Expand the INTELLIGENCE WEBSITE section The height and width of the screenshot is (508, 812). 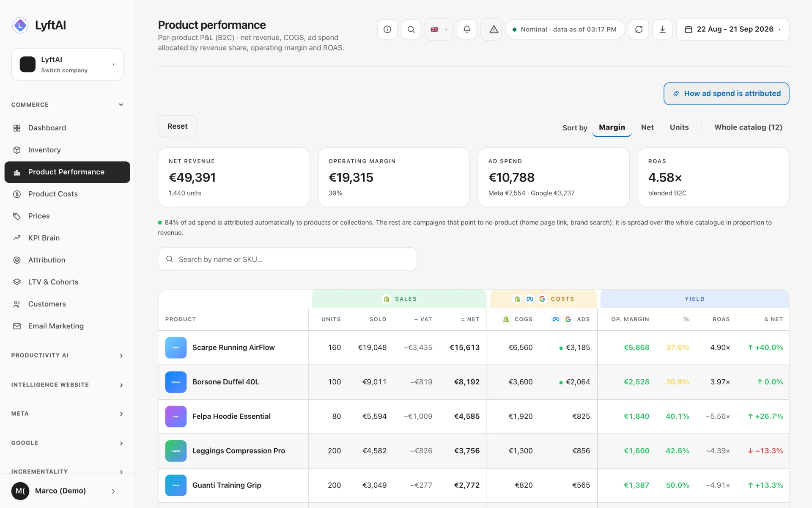pos(67,385)
